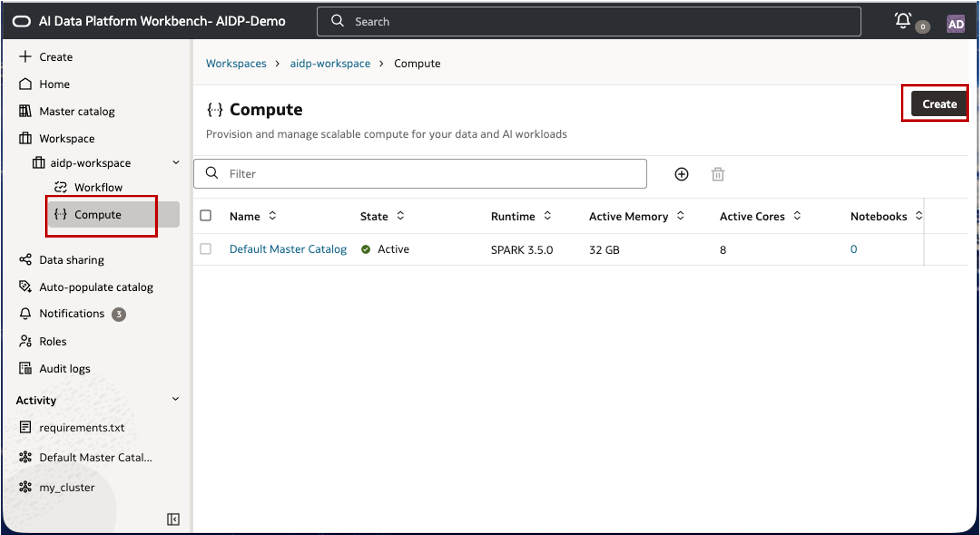
Task: Click the black Create button
Action: pyautogui.click(x=939, y=104)
